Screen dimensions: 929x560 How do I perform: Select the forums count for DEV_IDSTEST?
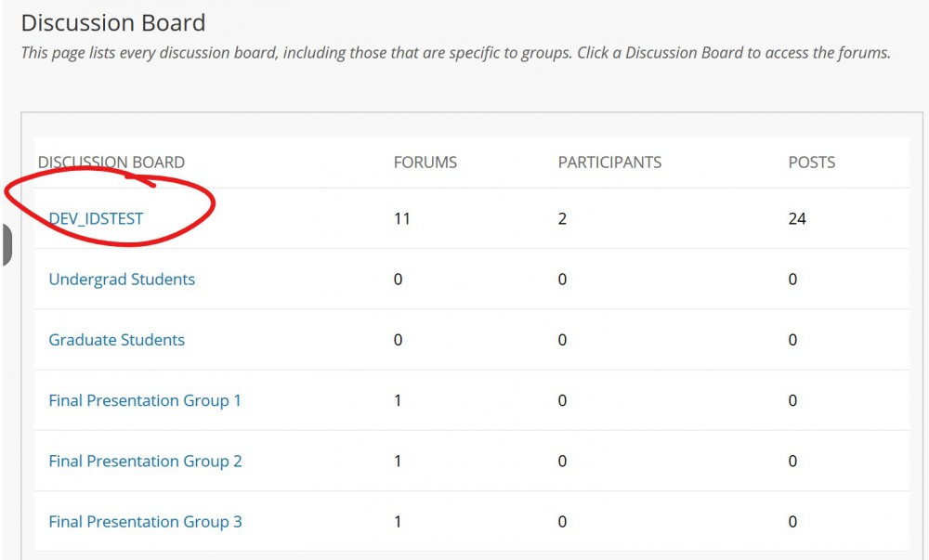(401, 218)
